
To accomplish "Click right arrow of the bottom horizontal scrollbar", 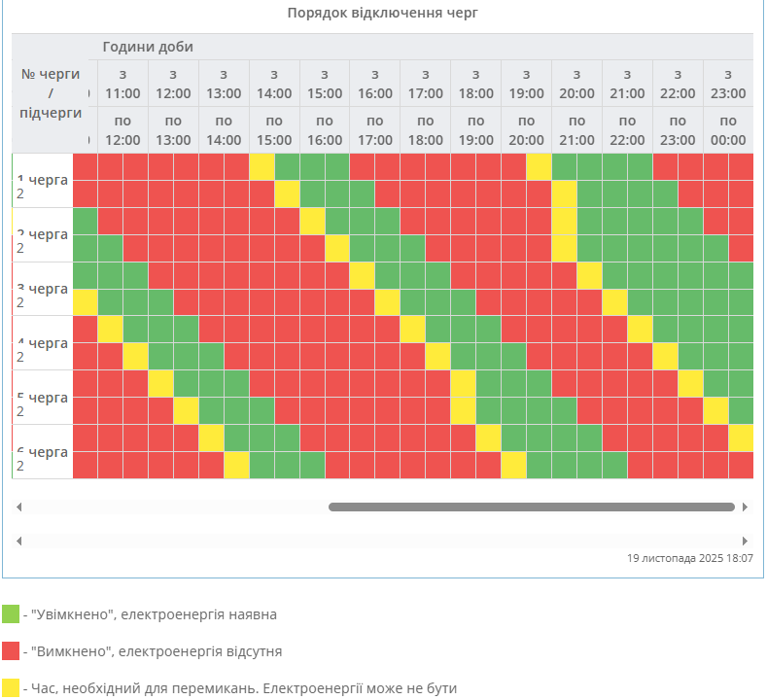I will click(746, 541).
